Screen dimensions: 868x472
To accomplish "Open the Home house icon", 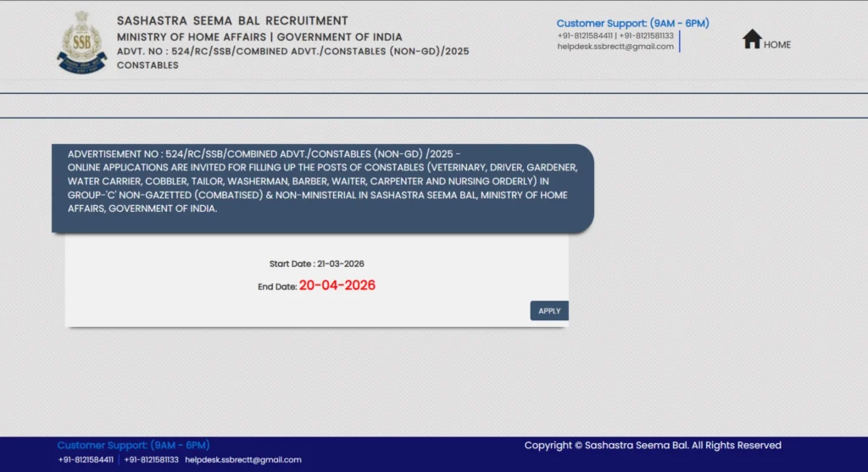I will click(x=752, y=39).
